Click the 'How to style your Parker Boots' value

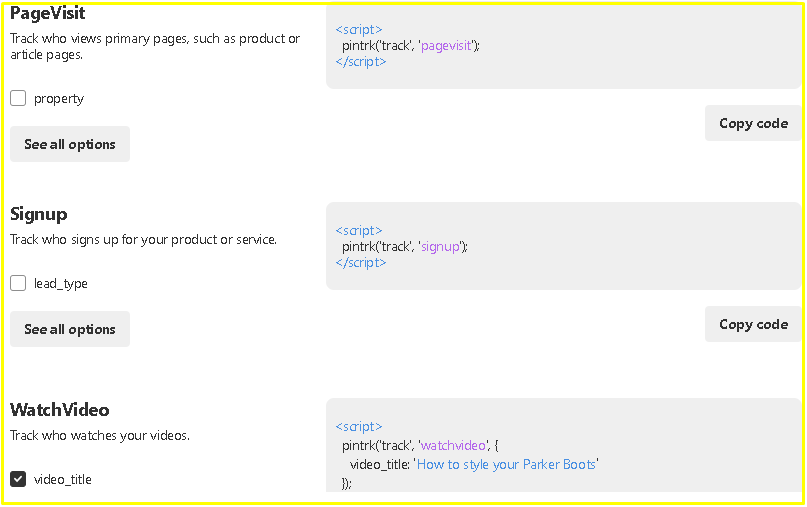pyautogui.click(x=506, y=464)
